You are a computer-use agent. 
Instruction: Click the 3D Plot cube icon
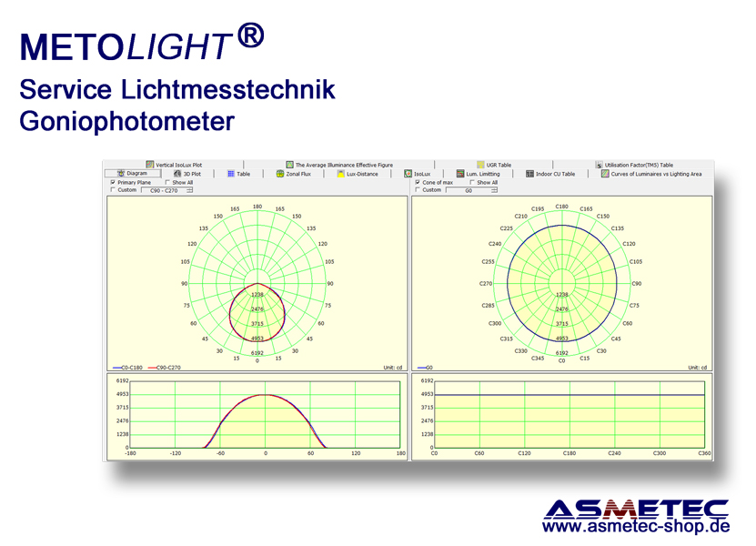tap(177, 174)
